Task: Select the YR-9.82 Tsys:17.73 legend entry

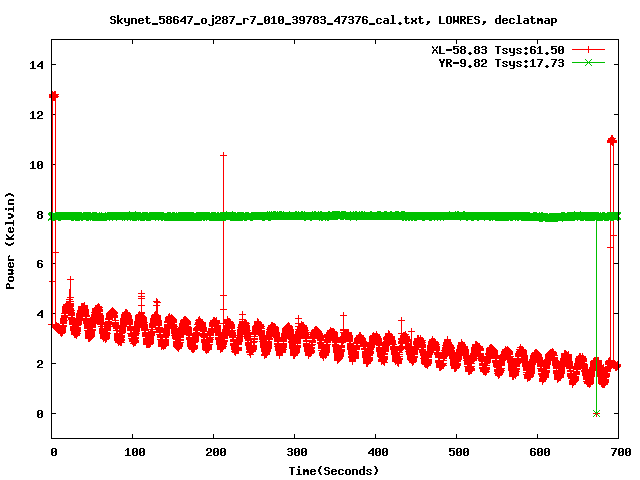Action: (501, 63)
